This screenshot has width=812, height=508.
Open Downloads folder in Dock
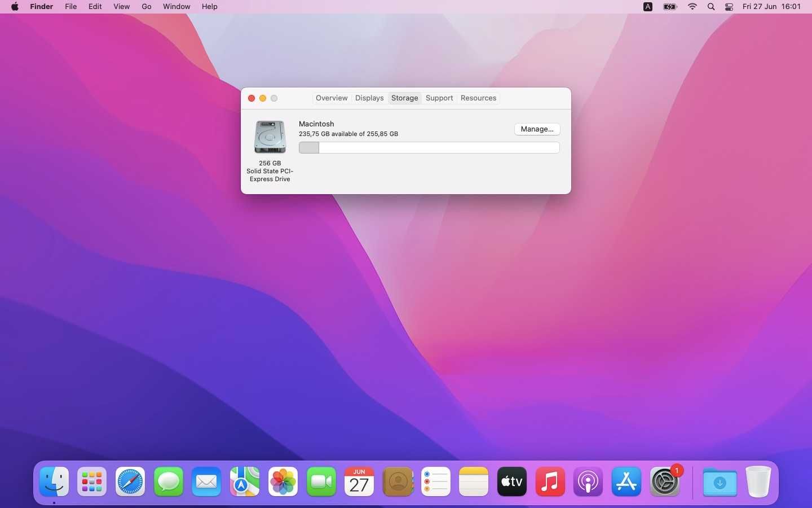720,482
